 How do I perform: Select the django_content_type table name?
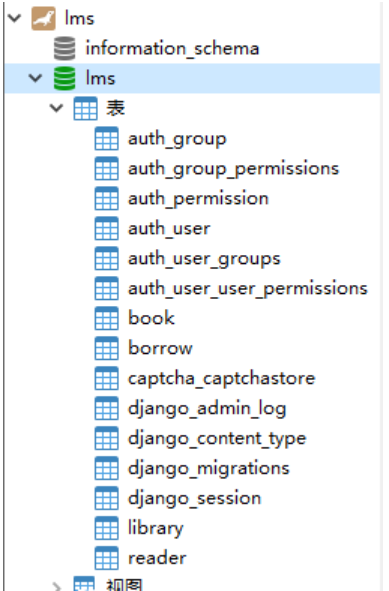[x=217, y=439]
